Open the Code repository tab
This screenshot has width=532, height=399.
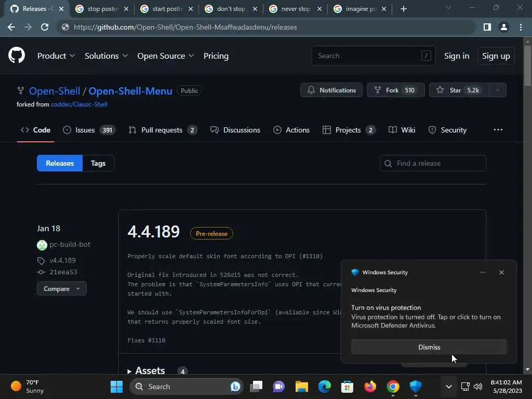coord(36,130)
